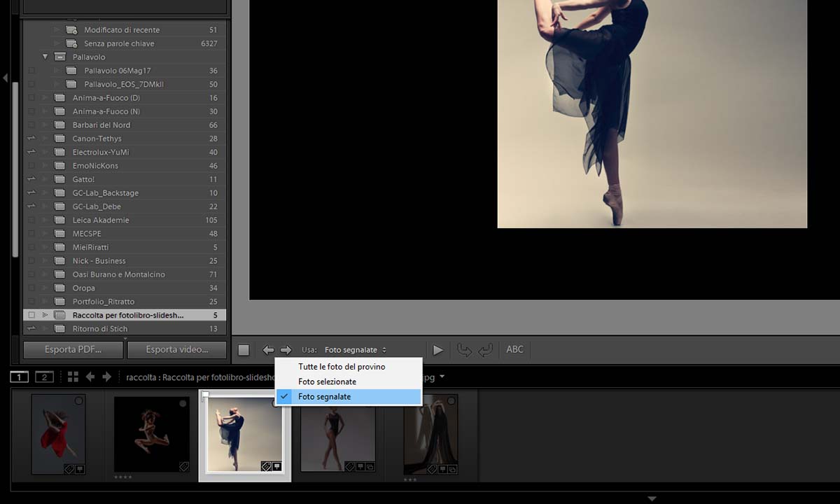Click the Esporta PDF button

click(x=73, y=349)
